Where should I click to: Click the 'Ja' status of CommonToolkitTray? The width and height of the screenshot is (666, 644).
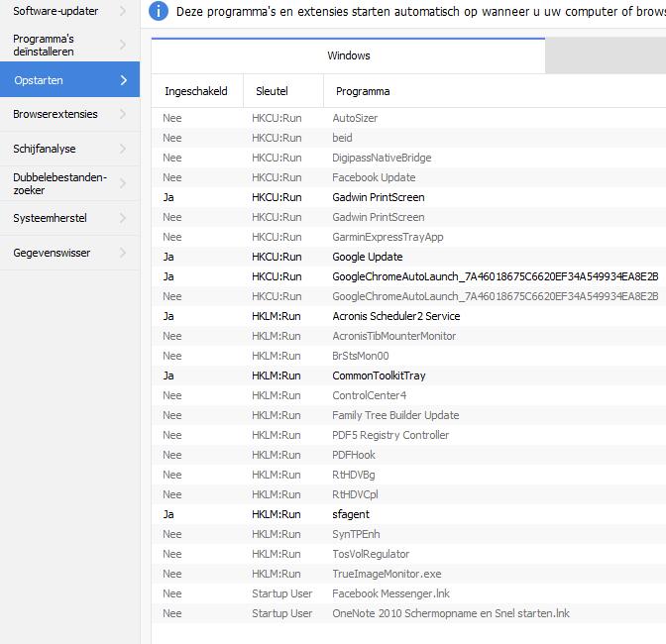[168, 376]
